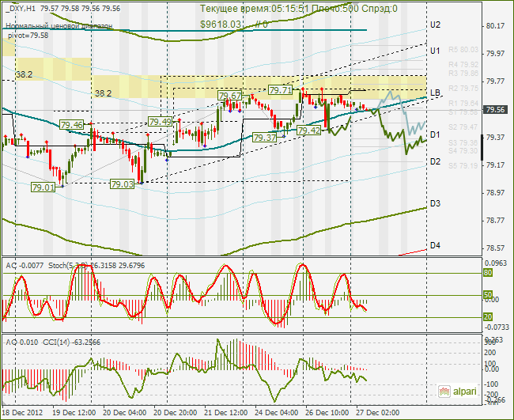Screen dimensions: 514x420
Task: Click the $9618.03 balance text
Action: point(221,25)
